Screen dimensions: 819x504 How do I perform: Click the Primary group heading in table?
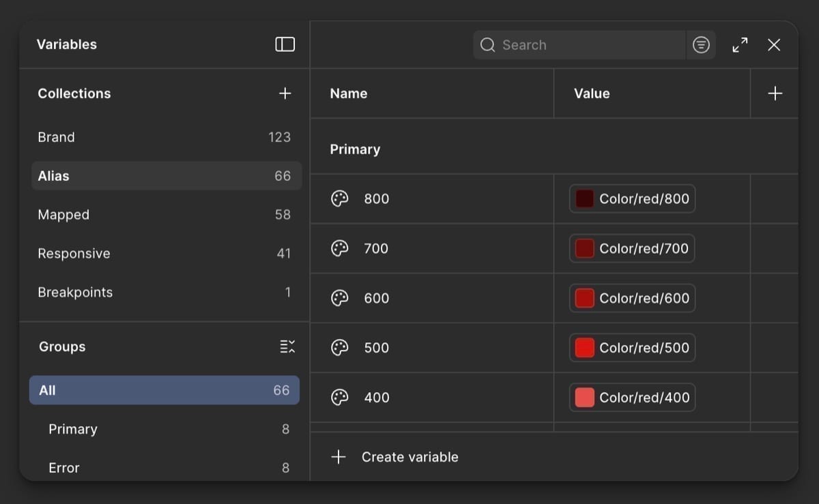coord(355,149)
